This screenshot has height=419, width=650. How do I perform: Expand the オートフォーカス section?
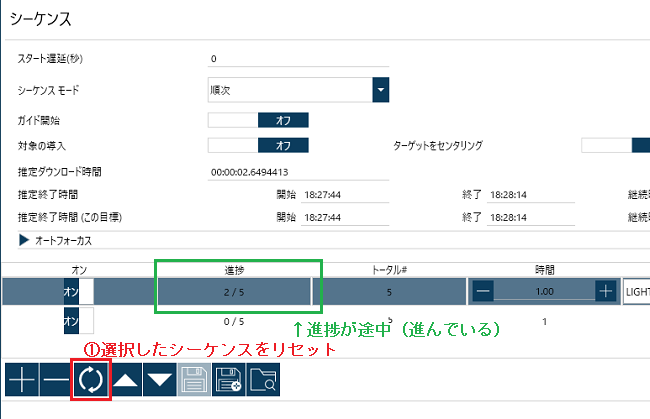[24, 240]
